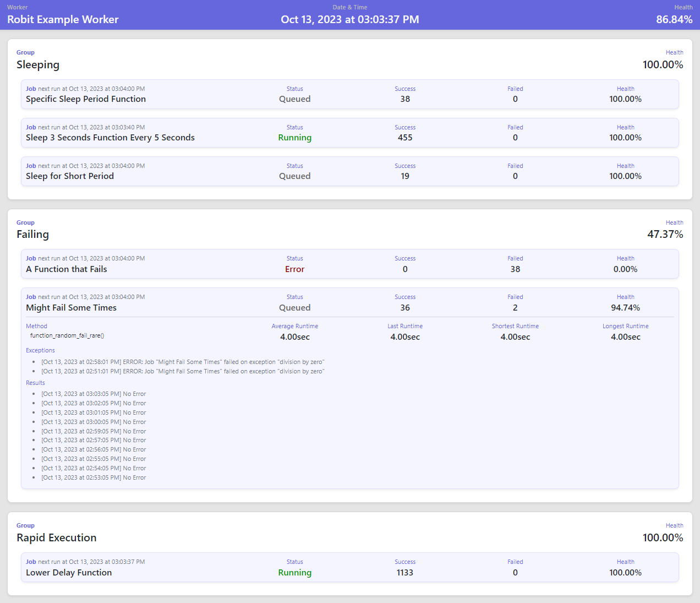
Task: Expand the Sleep 3 Seconds Function Every 5 Seconds job
Action: (x=349, y=133)
